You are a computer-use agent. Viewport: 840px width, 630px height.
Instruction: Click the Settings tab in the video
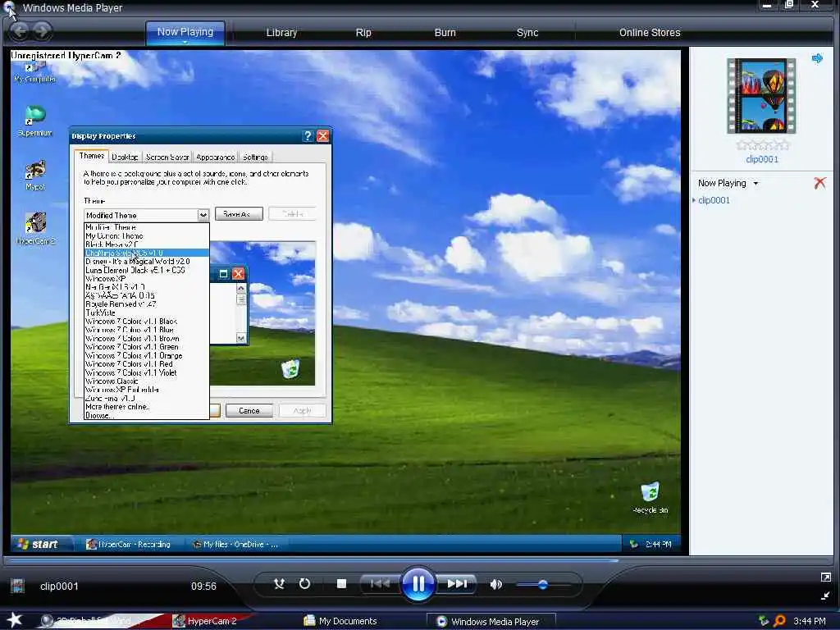click(x=255, y=157)
